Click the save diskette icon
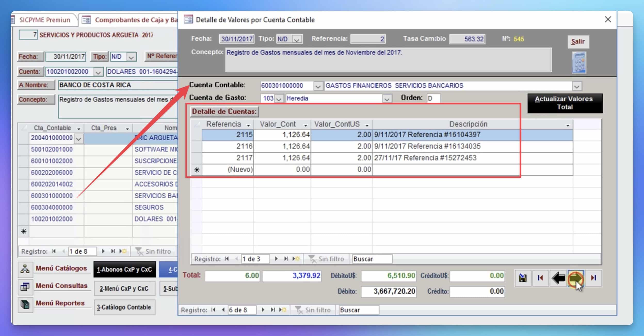 (523, 278)
